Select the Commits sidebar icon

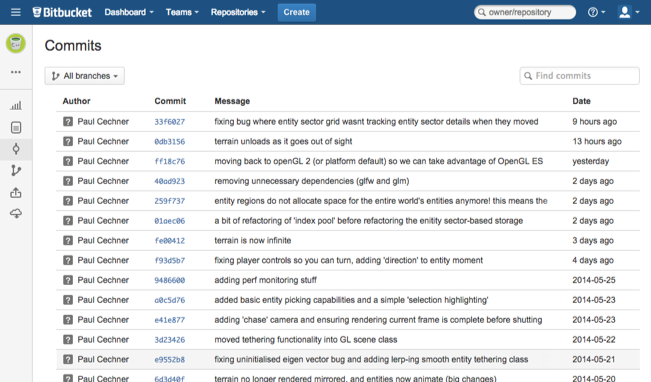click(16, 149)
